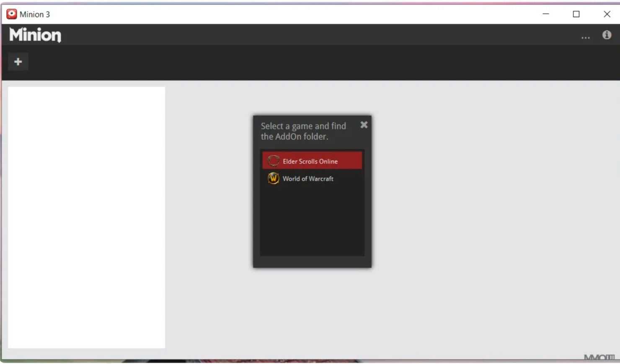Click the World of Warcraft gold W icon
This screenshot has height=364, width=620.
(273, 178)
